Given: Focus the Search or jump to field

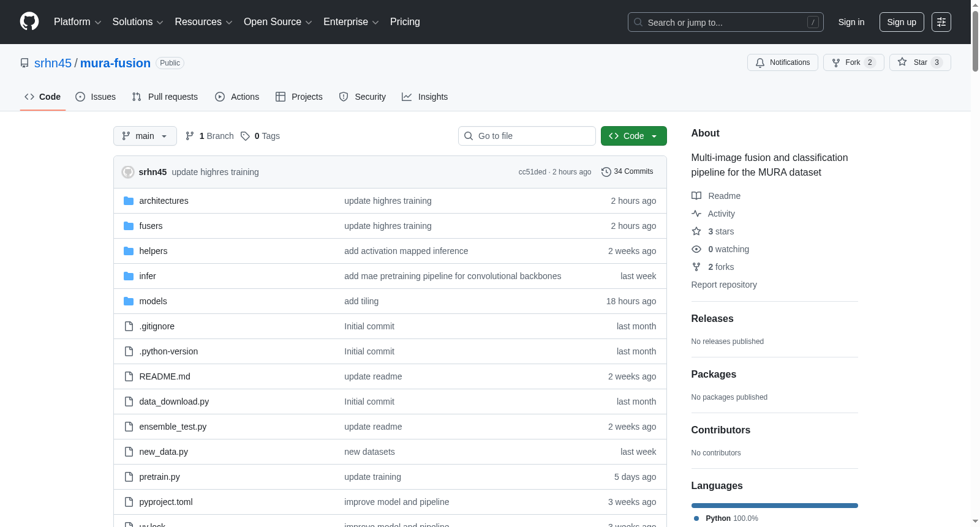Looking at the screenshot, I should tap(726, 22).
